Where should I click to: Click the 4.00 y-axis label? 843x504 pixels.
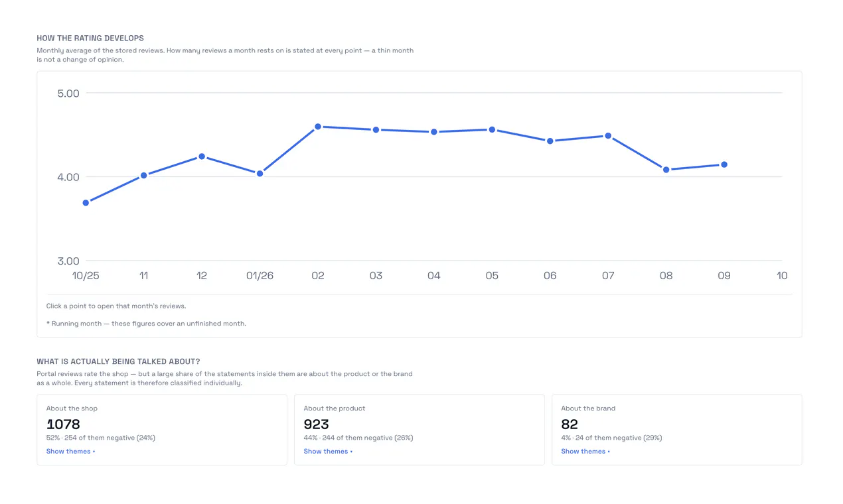point(68,177)
